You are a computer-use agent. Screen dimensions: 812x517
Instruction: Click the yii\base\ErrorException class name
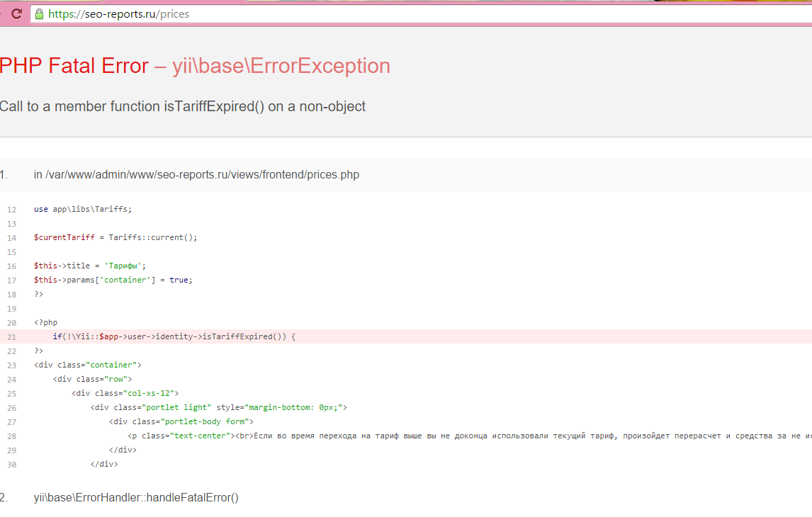(x=281, y=66)
